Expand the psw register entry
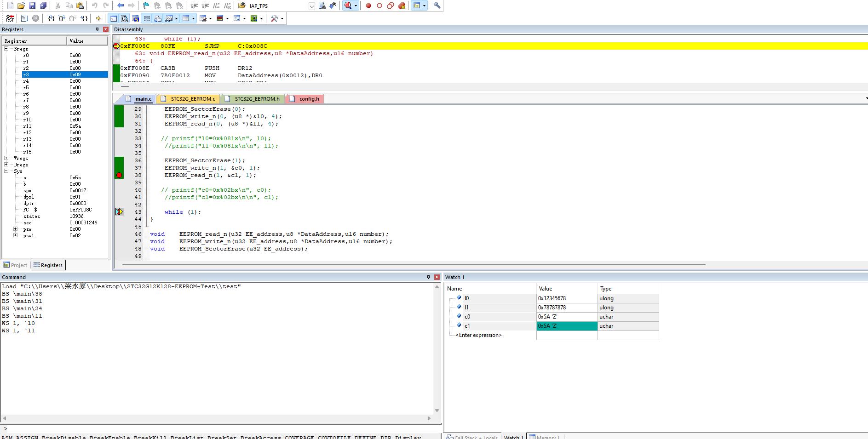Viewport: 868px width, 439px height. 16,228
